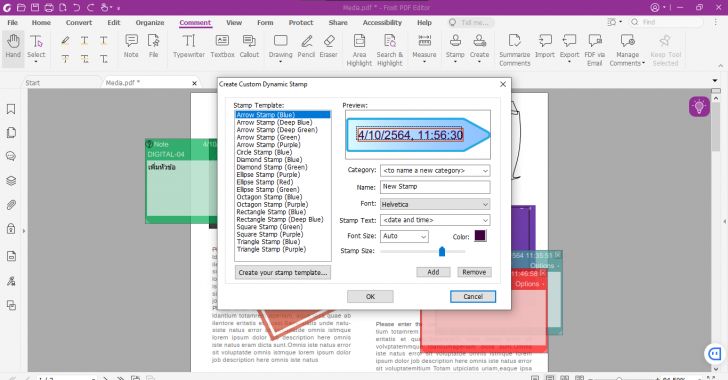728x380 pixels.
Task: Open the Attachments panel in sidebar
Action: coord(11,205)
